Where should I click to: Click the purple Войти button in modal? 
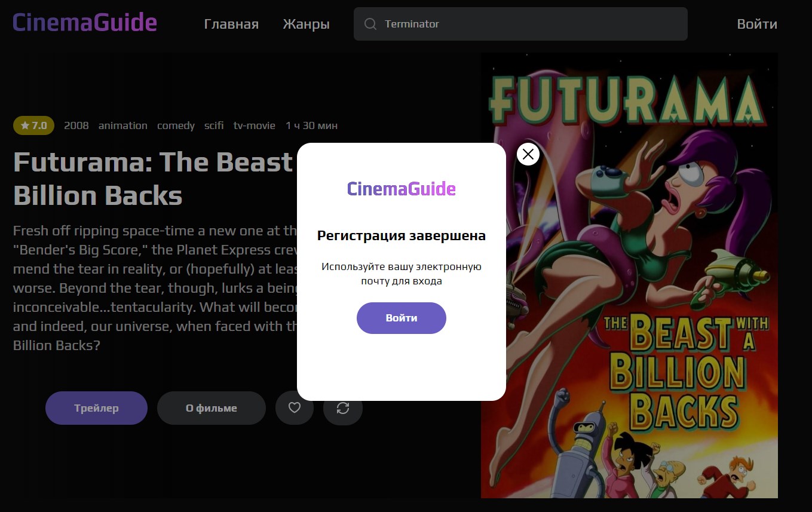coord(402,318)
